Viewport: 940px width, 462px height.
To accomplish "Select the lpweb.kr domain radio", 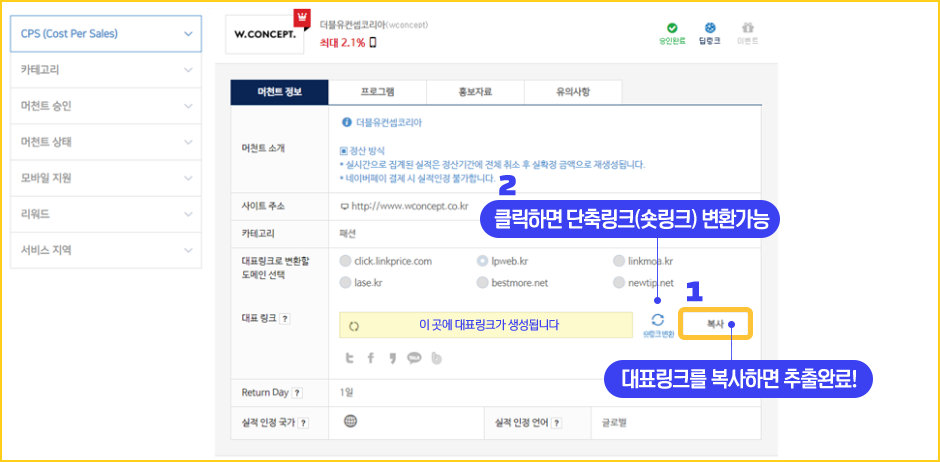I will (483, 261).
